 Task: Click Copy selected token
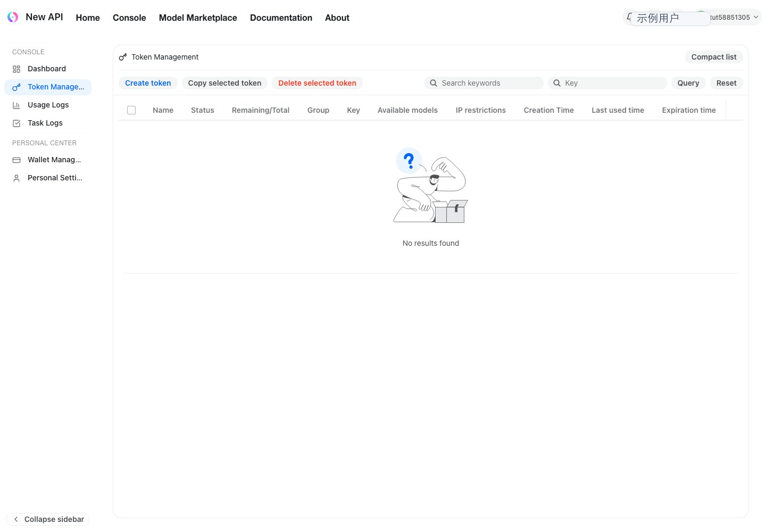[x=224, y=83]
